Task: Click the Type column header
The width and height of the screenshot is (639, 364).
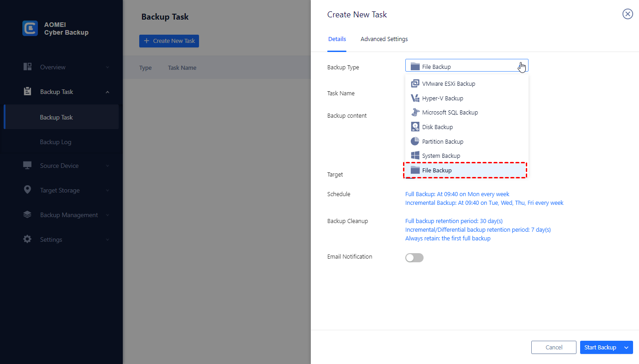Action: pyautogui.click(x=146, y=68)
